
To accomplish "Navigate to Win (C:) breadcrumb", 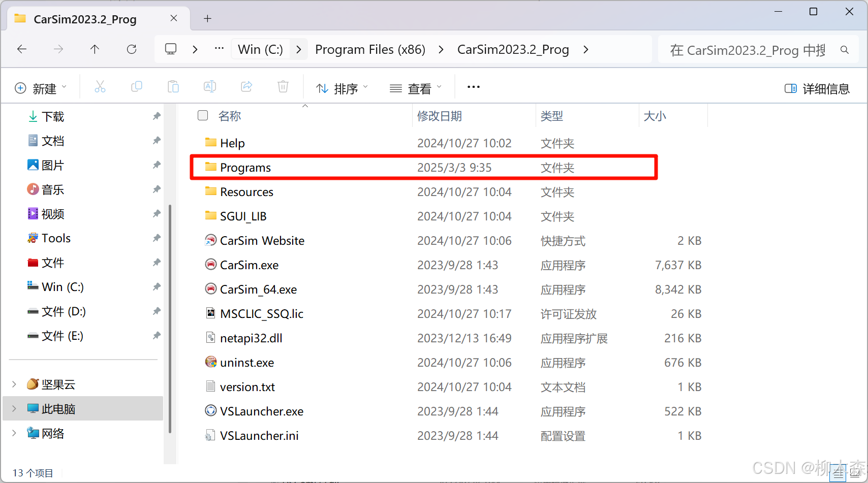I will coord(260,49).
